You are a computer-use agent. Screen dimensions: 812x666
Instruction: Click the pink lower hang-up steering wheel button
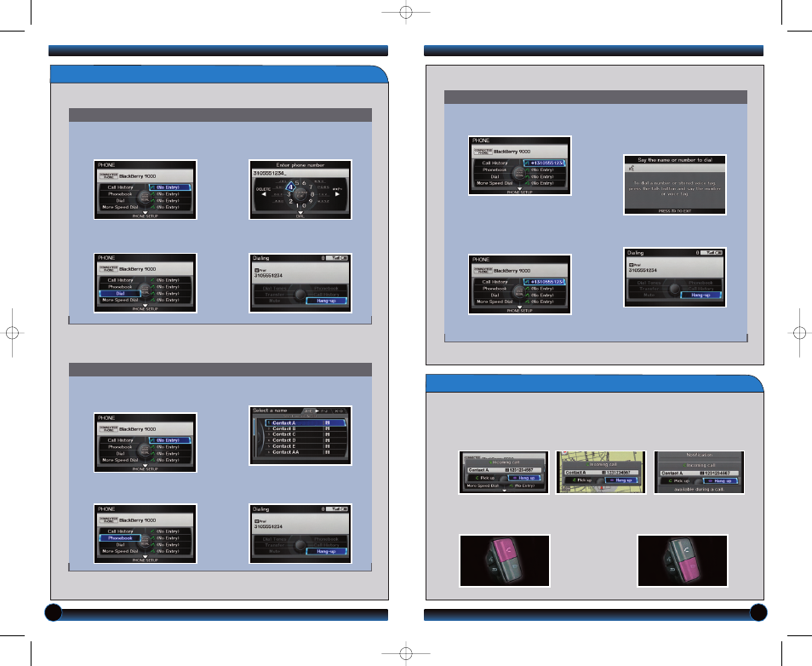click(x=689, y=570)
